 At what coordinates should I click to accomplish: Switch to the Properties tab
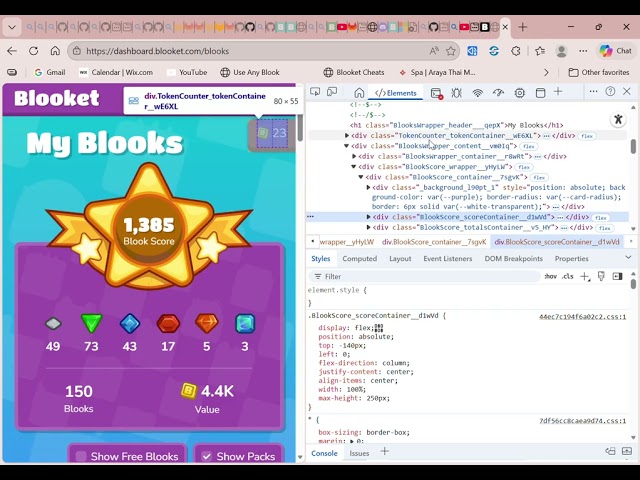(x=571, y=259)
